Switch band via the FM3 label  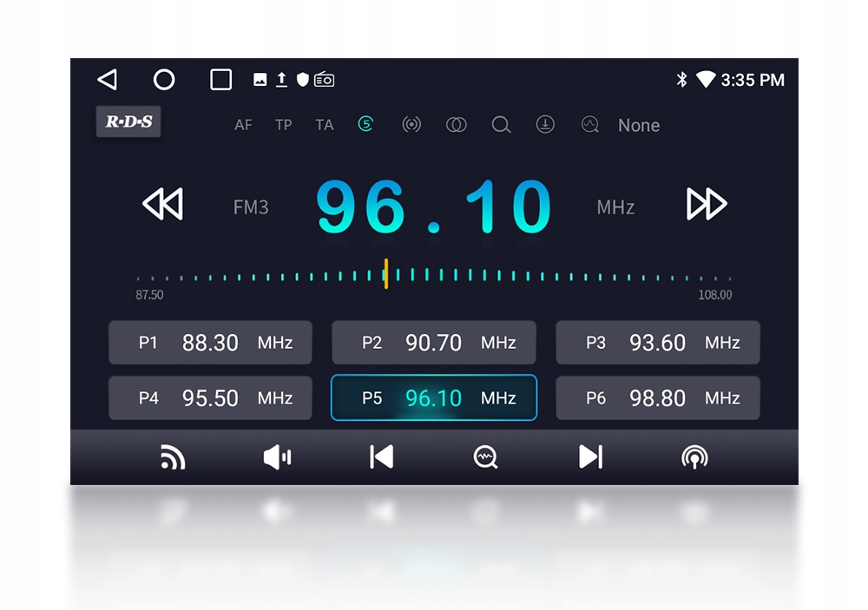(x=251, y=207)
